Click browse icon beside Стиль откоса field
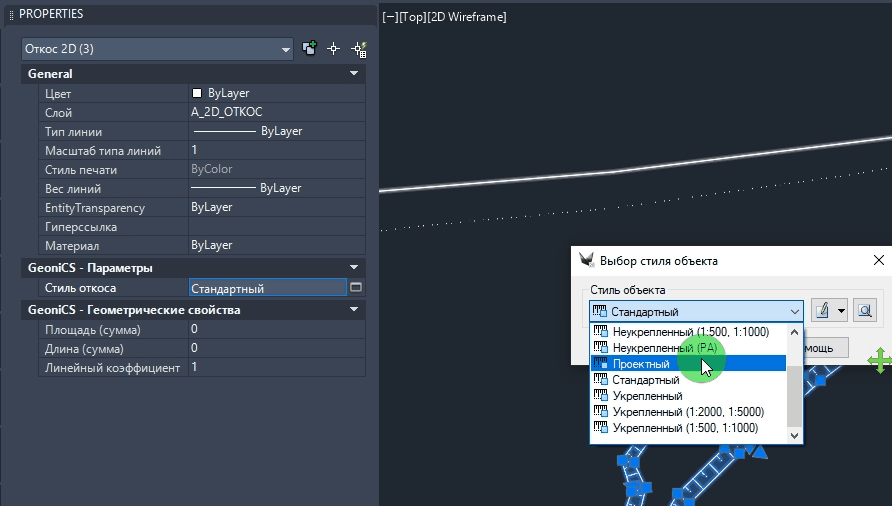Screen dimensions: 892x506 355,288
